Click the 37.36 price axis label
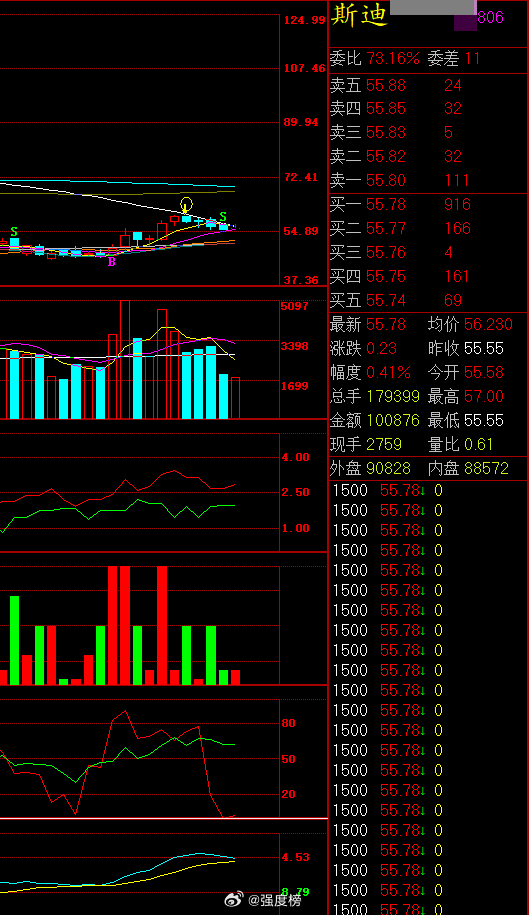The image size is (529, 915). [302, 281]
